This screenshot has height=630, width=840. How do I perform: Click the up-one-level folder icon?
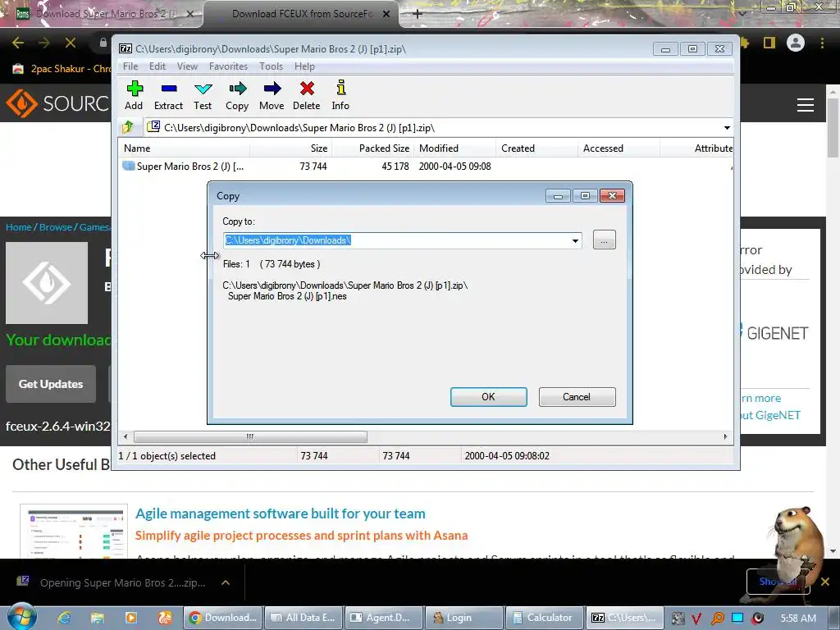tap(128, 127)
